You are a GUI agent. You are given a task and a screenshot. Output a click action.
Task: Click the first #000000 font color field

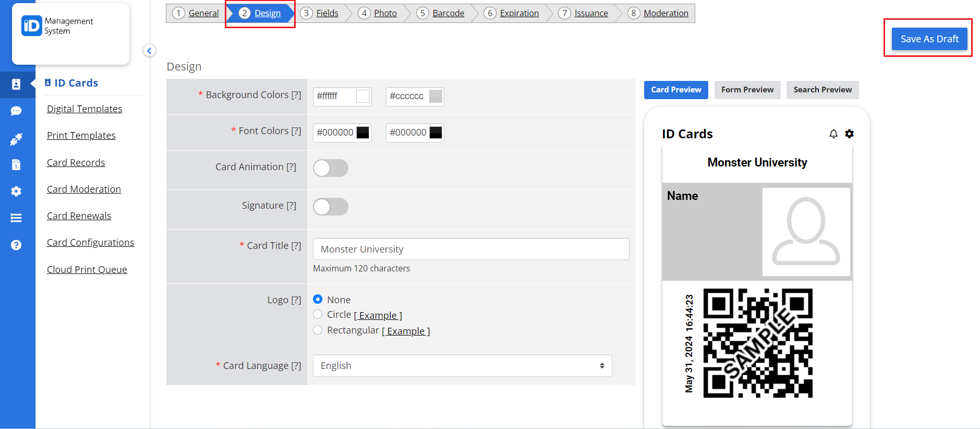(342, 133)
